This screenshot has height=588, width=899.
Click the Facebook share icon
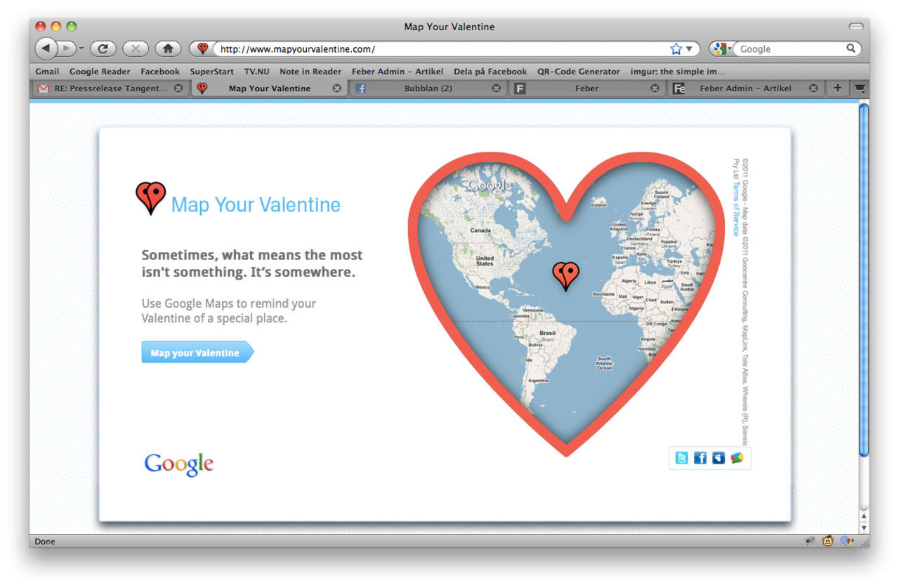point(700,458)
